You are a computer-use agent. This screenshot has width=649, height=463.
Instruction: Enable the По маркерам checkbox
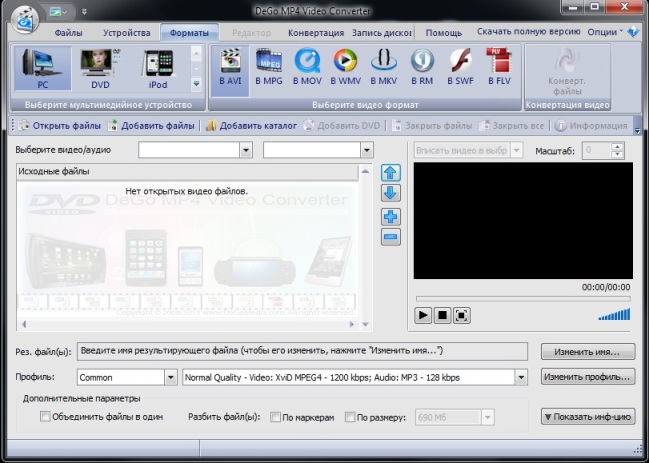click(x=275, y=417)
